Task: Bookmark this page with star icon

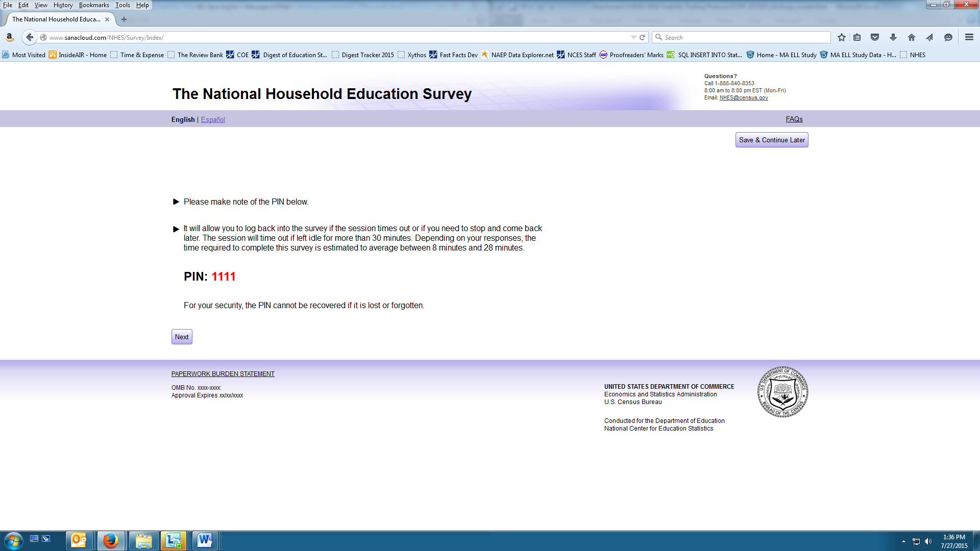Action: tap(842, 37)
